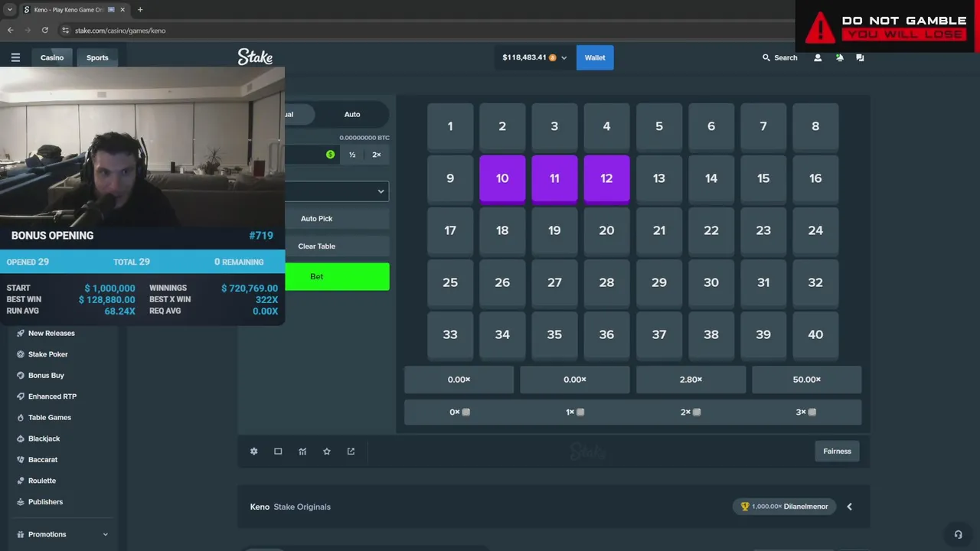Screen dimensions: 980x551
Task: Halve the bet with ½ button
Action: click(352, 155)
